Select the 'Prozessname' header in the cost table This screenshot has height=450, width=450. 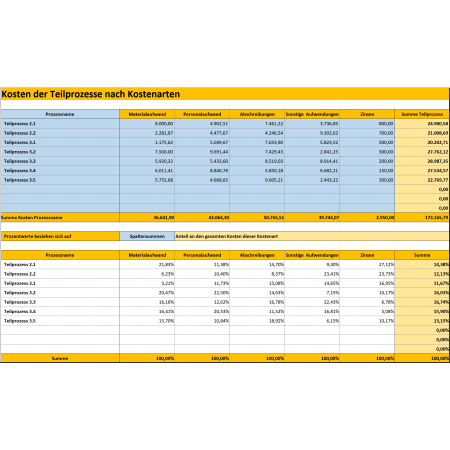(60, 114)
